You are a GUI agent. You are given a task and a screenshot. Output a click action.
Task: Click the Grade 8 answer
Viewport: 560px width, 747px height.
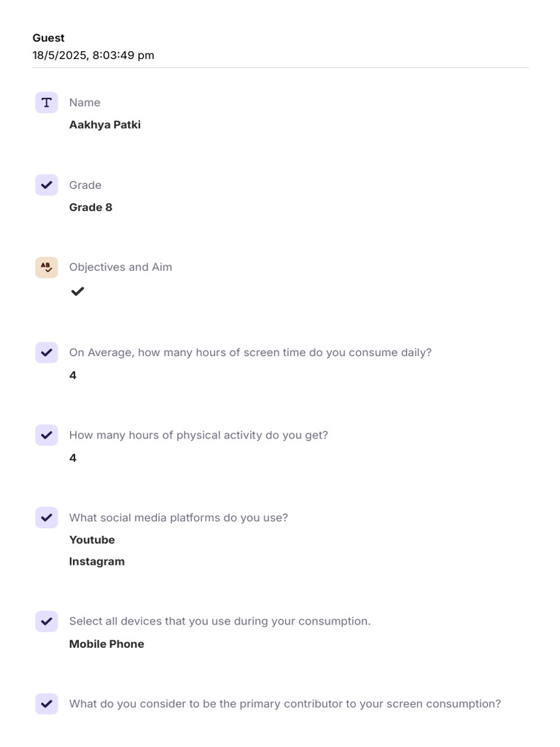coord(90,207)
